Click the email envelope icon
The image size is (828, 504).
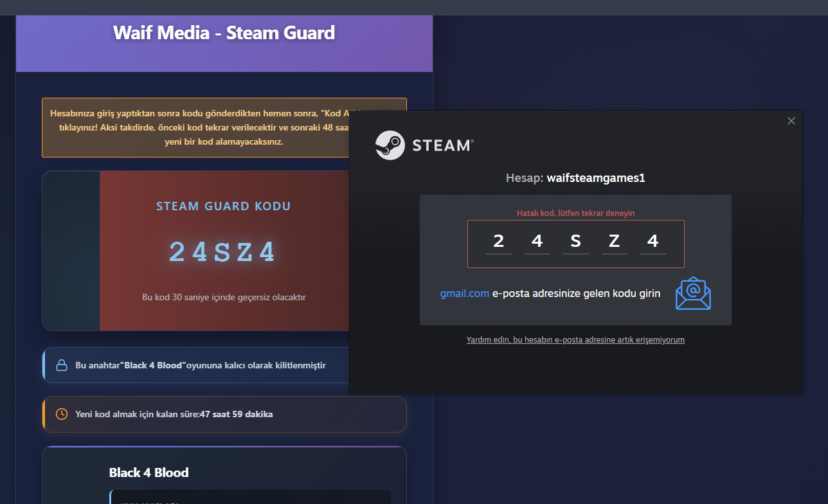pos(693,293)
